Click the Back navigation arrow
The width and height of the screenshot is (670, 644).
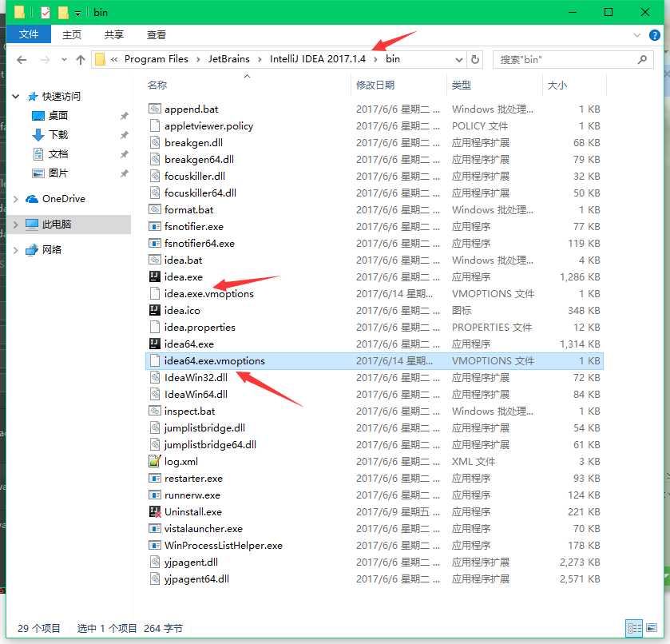click(22, 60)
